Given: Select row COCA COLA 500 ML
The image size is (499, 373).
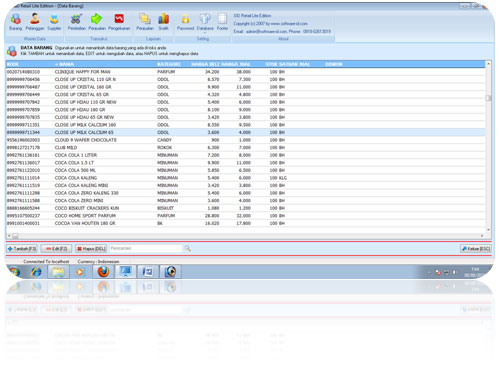Looking at the screenshot, I should (x=246, y=170).
